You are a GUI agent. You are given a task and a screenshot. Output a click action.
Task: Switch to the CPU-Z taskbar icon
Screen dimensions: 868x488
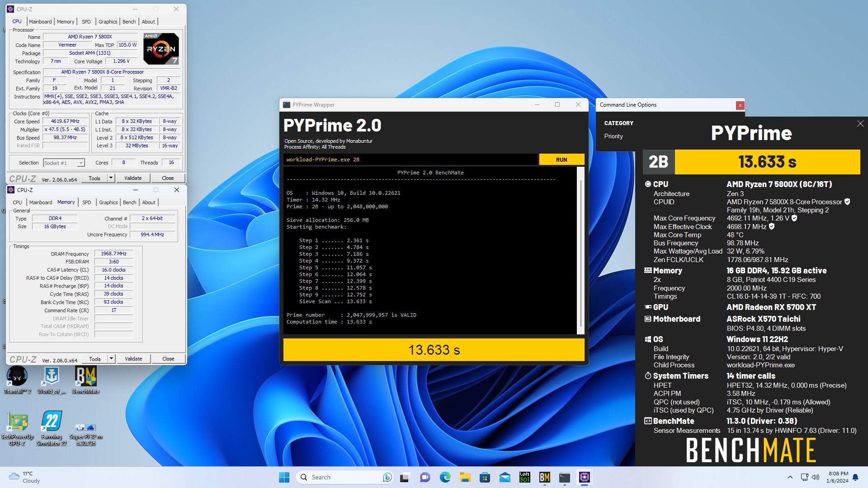tap(584, 477)
